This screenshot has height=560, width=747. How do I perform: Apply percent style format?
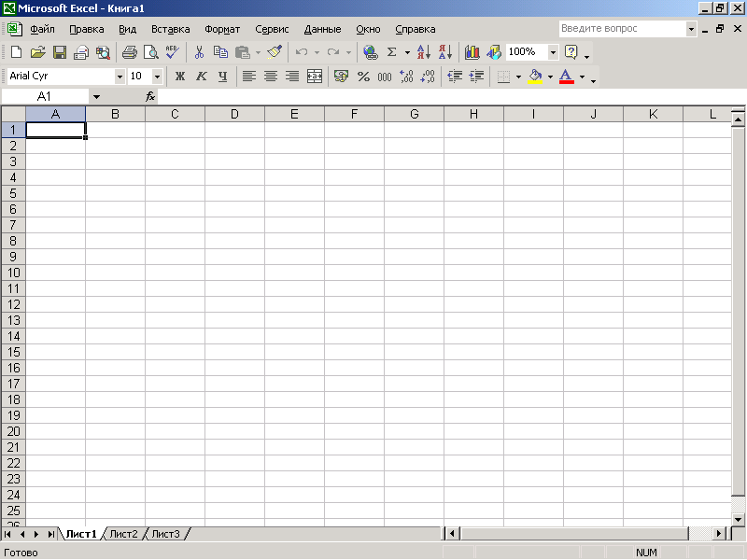point(363,77)
